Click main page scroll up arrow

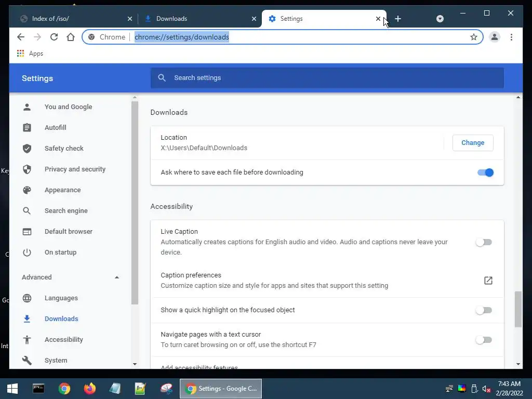click(x=518, y=98)
